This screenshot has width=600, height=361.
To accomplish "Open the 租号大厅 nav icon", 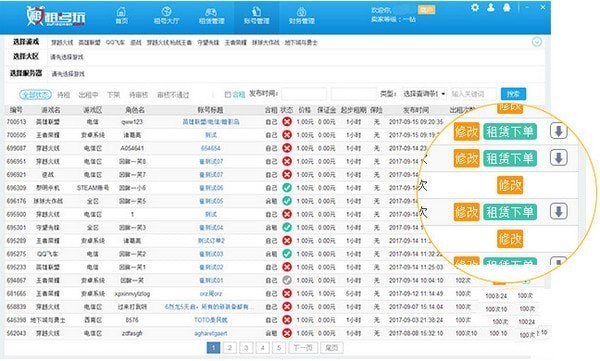I will click(166, 16).
